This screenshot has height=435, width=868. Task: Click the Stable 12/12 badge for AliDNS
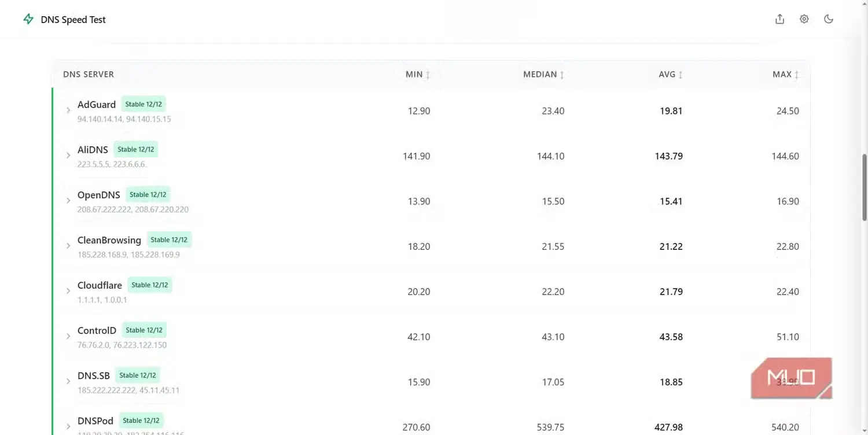[x=136, y=149]
